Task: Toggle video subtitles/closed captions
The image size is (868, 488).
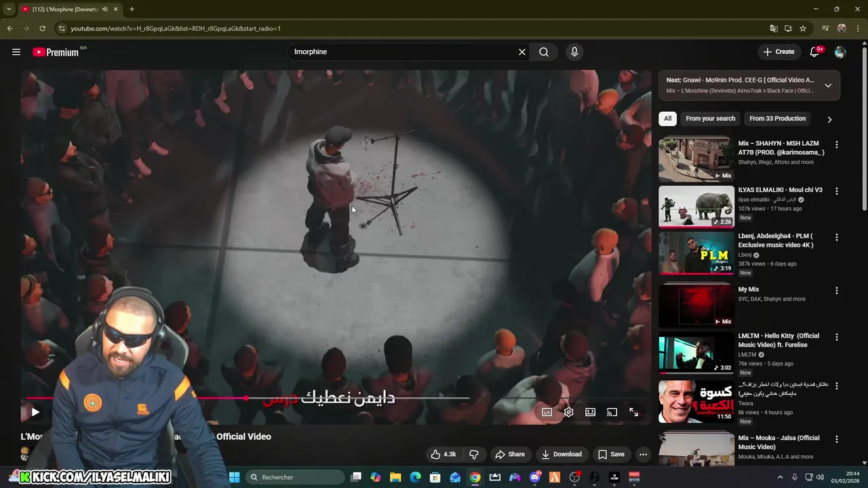Action: 547,412
